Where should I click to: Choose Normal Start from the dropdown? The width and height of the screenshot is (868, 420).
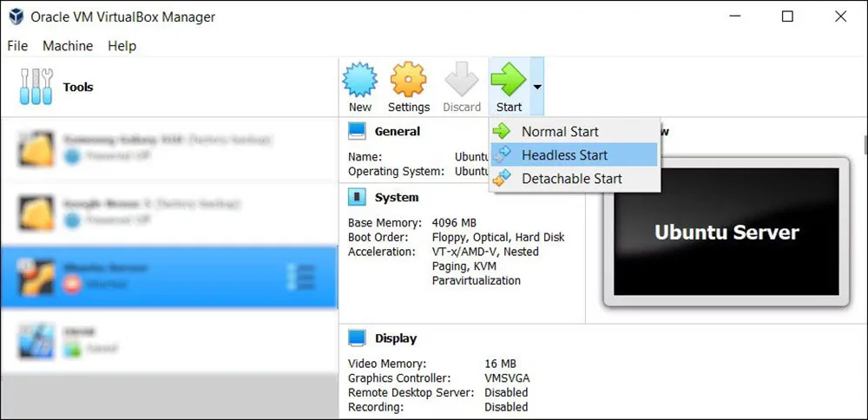click(x=560, y=132)
